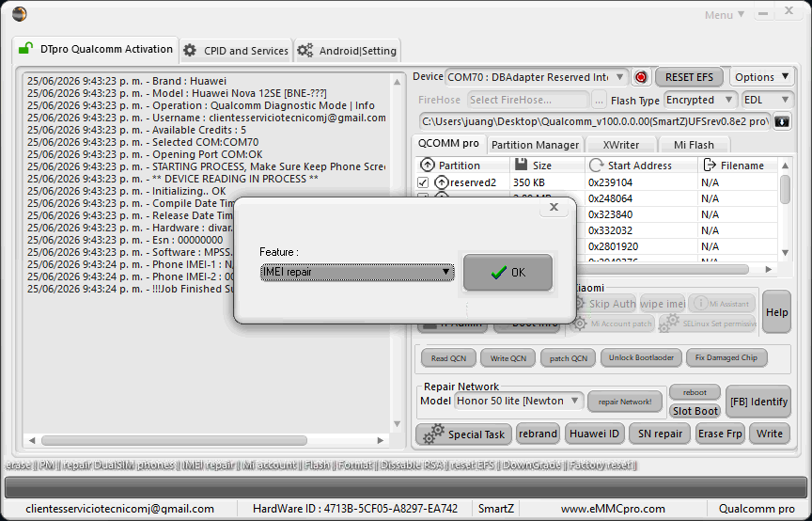812x521 pixels.
Task: Select the Mi Flash tab
Action: tap(694, 145)
